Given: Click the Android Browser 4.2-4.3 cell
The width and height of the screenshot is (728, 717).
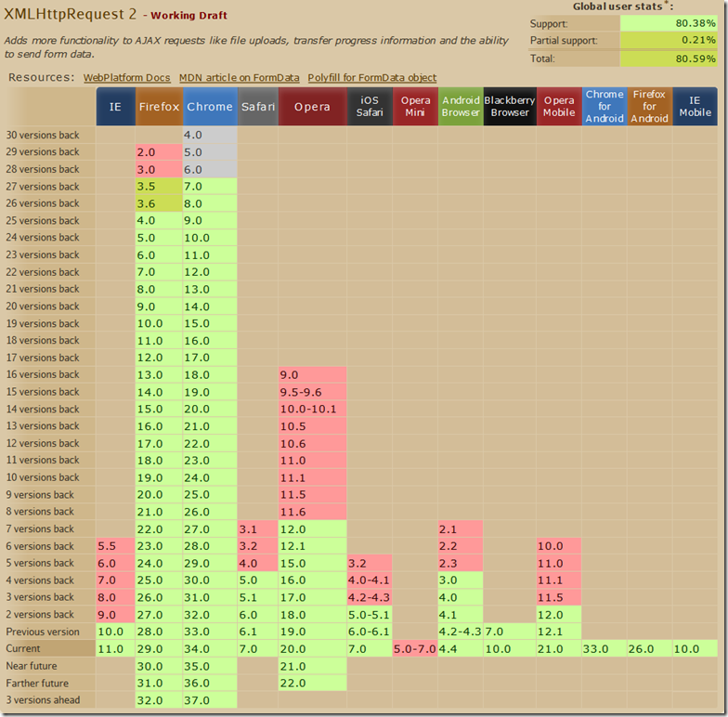Looking at the screenshot, I should (x=461, y=632).
